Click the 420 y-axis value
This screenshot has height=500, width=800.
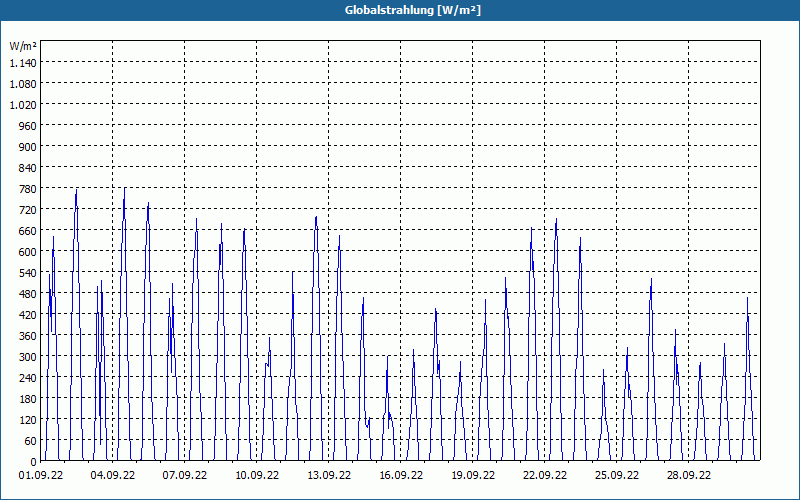click(x=27, y=315)
